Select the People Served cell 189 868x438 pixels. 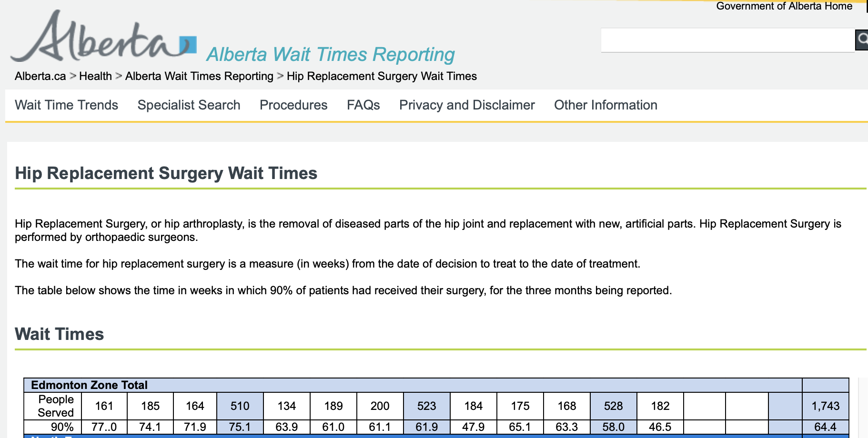click(333, 406)
